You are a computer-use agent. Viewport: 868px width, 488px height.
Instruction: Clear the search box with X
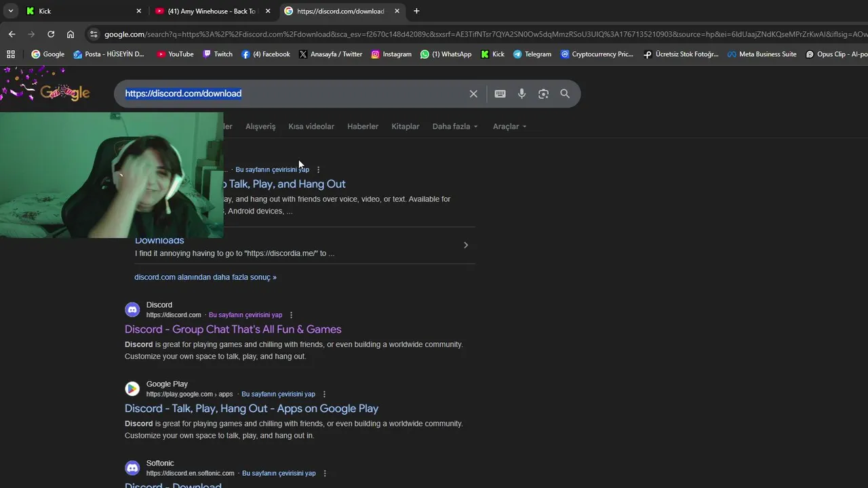click(x=473, y=94)
